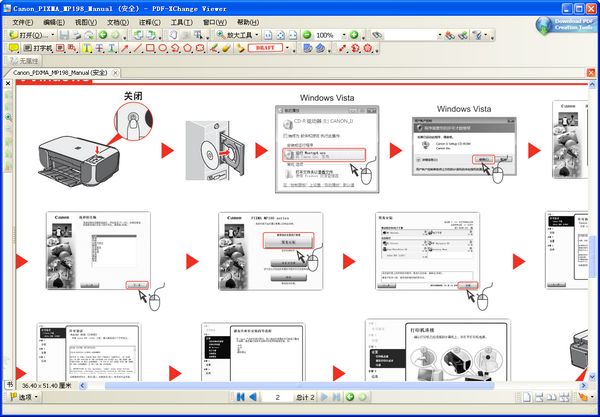Select Single Page layout icon

pos(527,397)
